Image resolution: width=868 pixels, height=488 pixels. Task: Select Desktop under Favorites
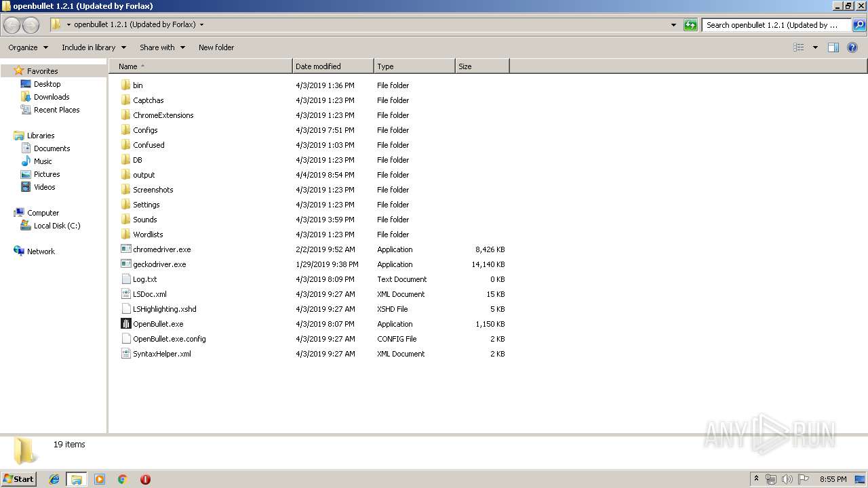(47, 84)
